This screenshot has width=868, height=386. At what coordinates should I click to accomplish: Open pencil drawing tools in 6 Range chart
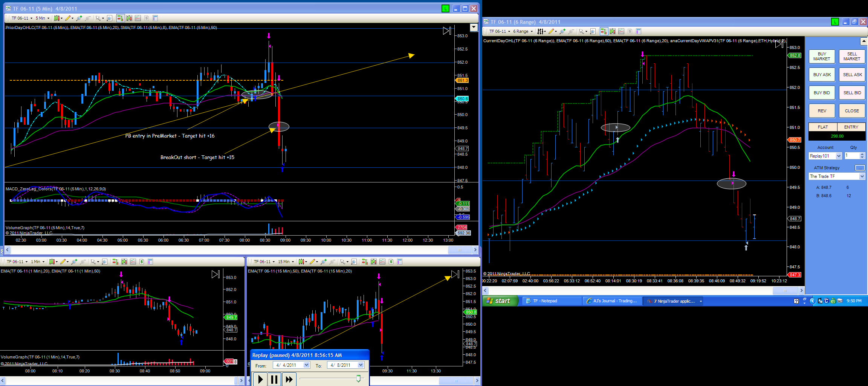(x=552, y=31)
